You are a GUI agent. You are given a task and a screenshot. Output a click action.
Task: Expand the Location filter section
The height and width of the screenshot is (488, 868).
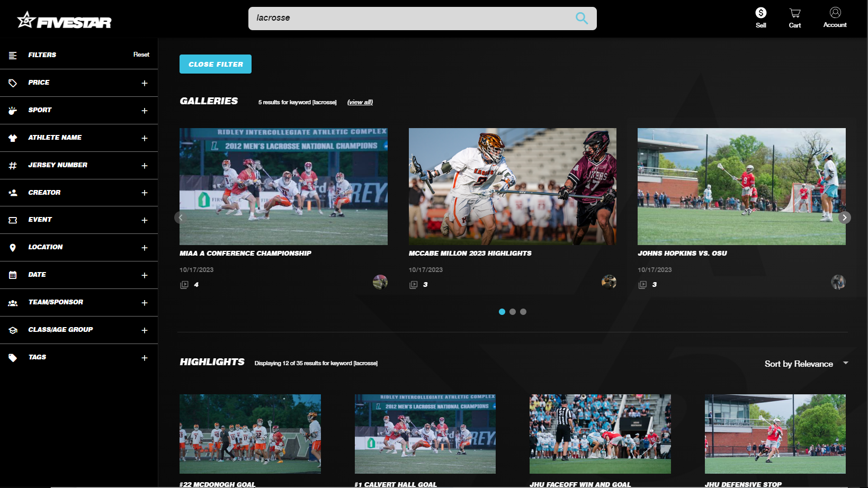pyautogui.click(x=145, y=248)
